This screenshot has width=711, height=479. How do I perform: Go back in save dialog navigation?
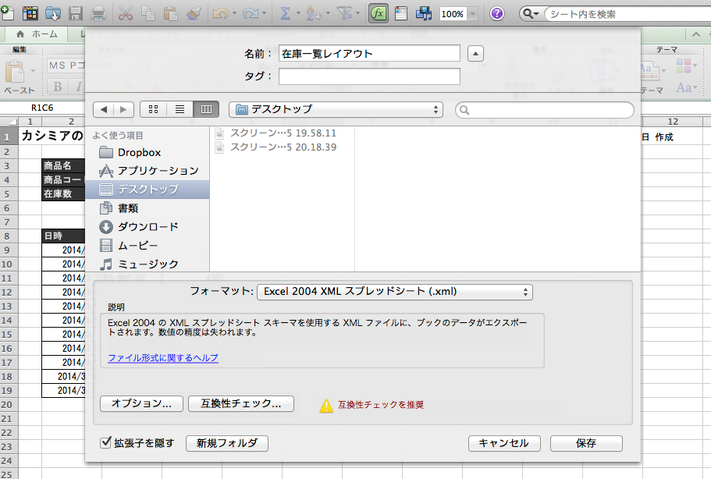(103, 109)
